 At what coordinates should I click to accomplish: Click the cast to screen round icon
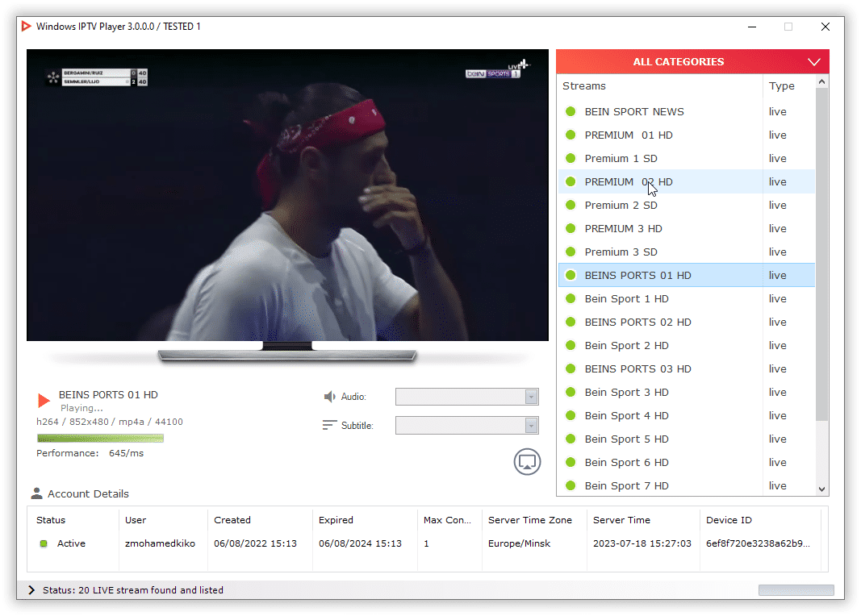[527, 462]
